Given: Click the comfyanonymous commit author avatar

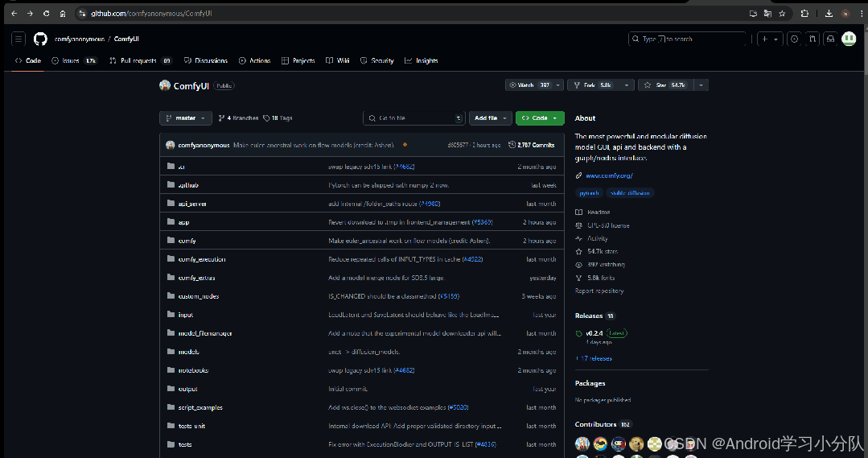Looking at the screenshot, I should point(170,145).
